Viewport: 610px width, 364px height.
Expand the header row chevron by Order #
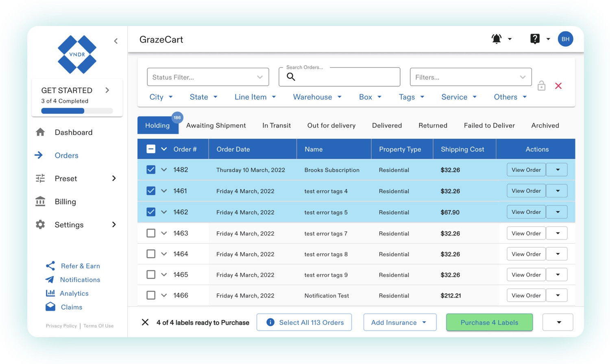click(164, 149)
